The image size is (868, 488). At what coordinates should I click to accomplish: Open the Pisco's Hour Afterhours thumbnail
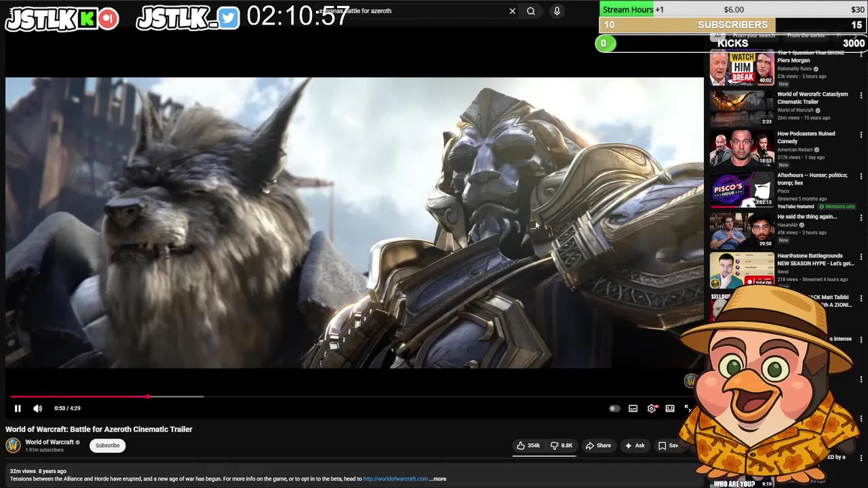click(741, 190)
